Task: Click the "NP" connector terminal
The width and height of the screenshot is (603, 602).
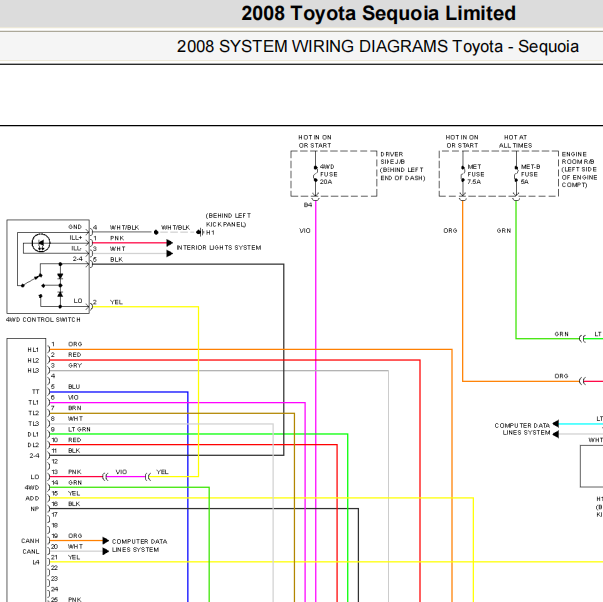Action: point(35,509)
